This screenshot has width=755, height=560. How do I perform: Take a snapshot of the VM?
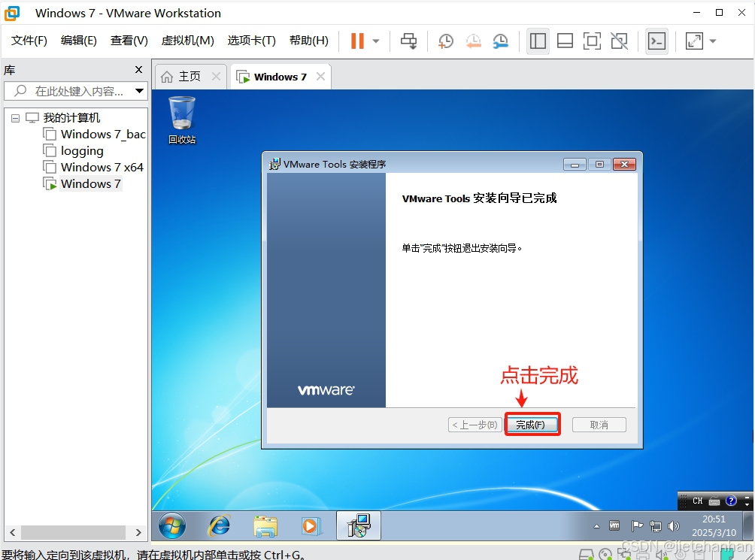coord(446,41)
